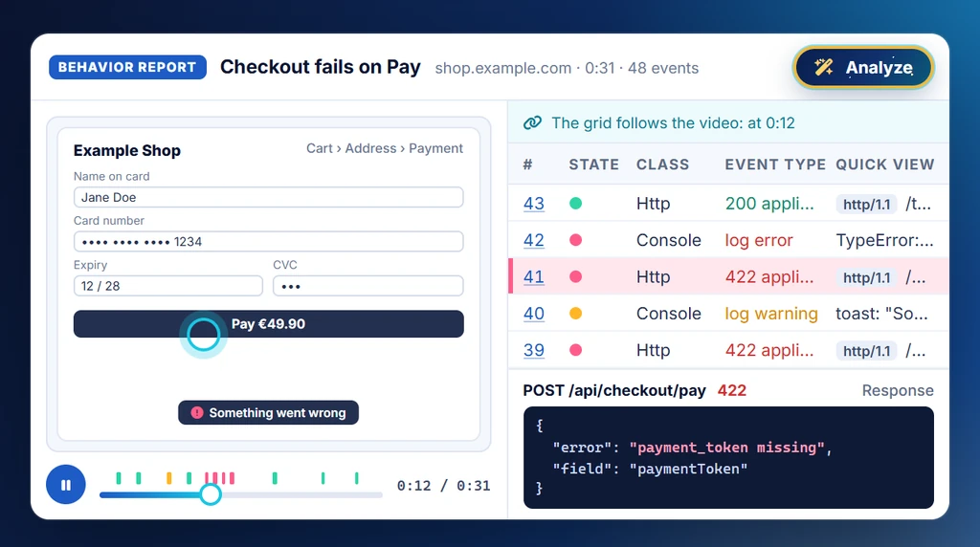Image resolution: width=980 pixels, height=547 pixels.
Task: Click the 'log error' event type
Action: click(759, 240)
